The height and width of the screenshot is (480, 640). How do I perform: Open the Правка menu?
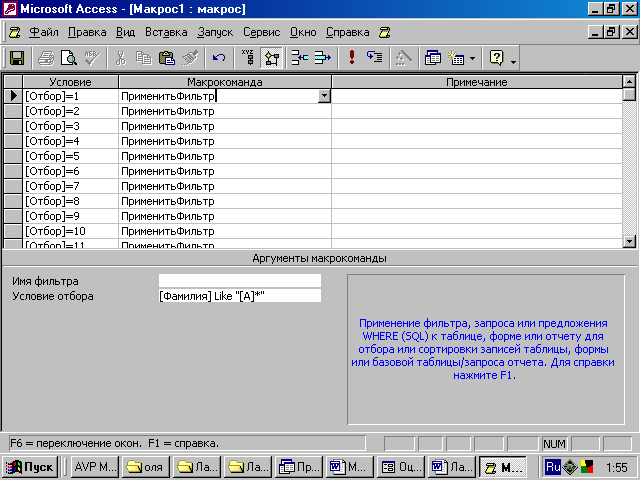[x=87, y=32]
